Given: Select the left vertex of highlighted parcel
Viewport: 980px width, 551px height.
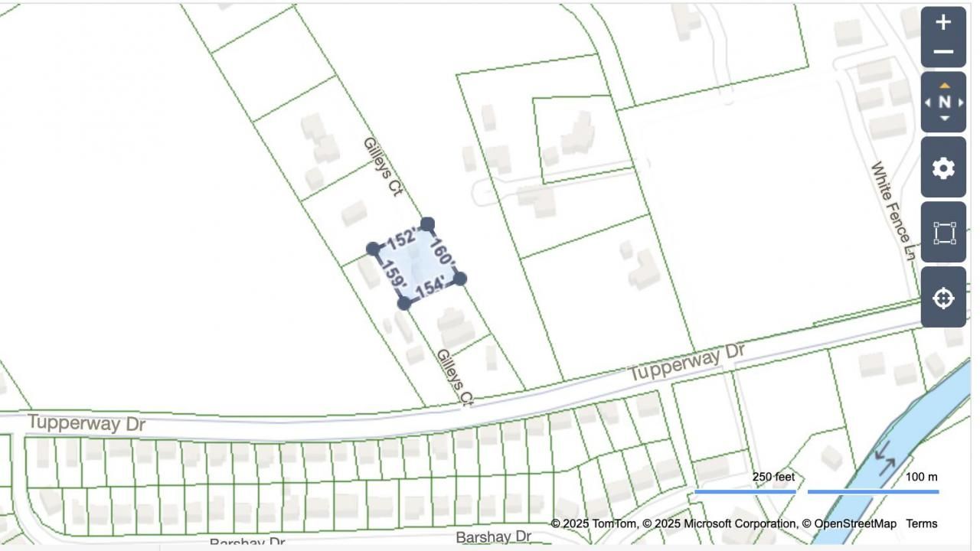Looking at the screenshot, I should pos(373,249).
